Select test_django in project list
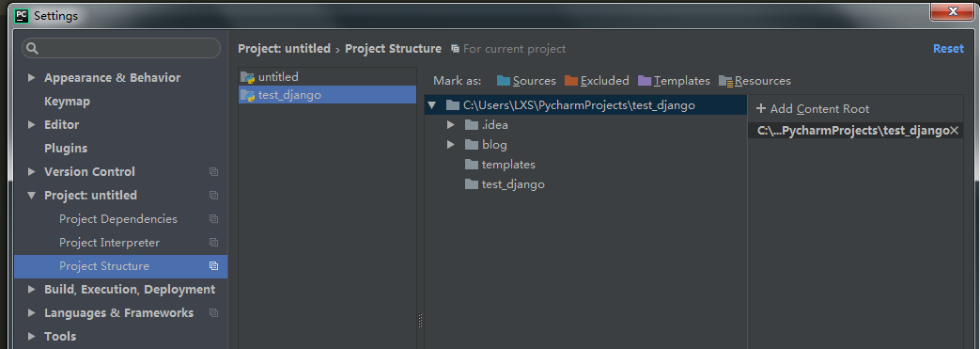This screenshot has height=349, width=980. coord(328,95)
